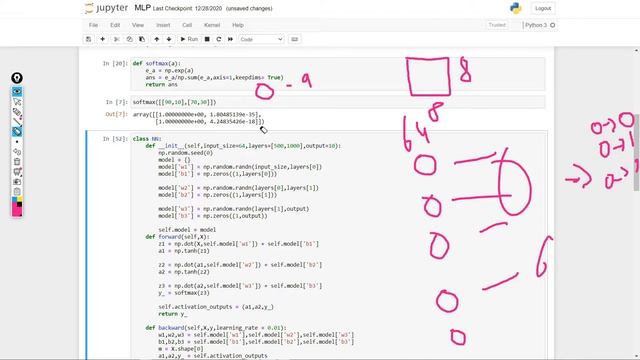Click the undo arrows icon in annotation toolbar

click(17, 152)
